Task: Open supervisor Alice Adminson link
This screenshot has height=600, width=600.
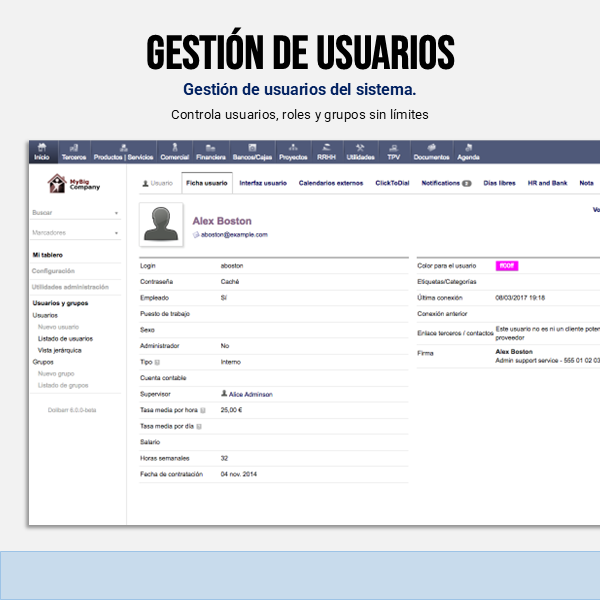Action: pos(251,394)
